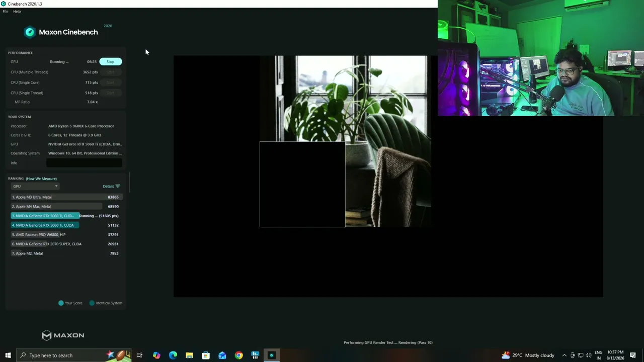644x362 pixels.
Task: Click the GPU render preview image
Action: coord(388,176)
